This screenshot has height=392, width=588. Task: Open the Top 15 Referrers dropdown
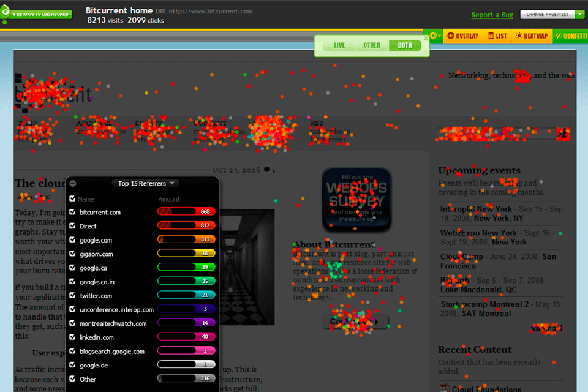[146, 183]
